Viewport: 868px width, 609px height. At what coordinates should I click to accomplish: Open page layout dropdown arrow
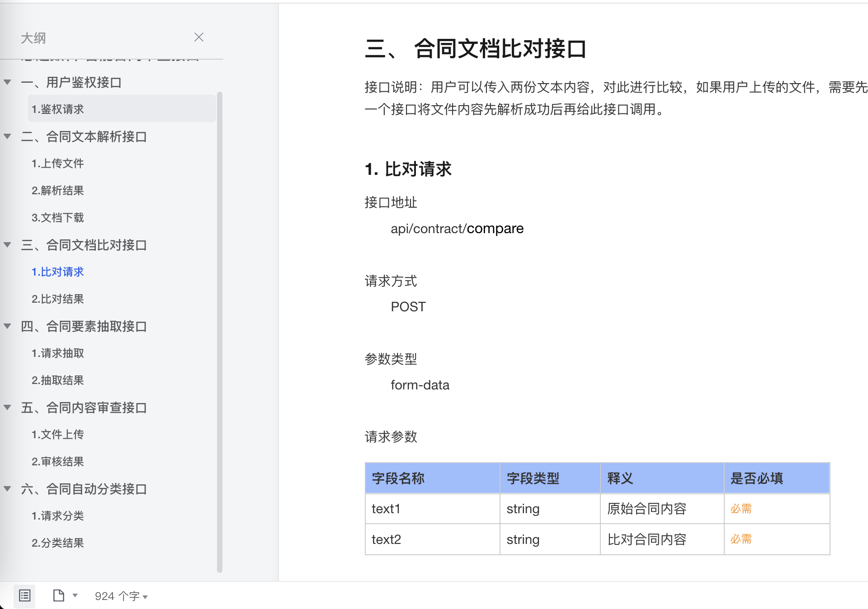coord(75,595)
